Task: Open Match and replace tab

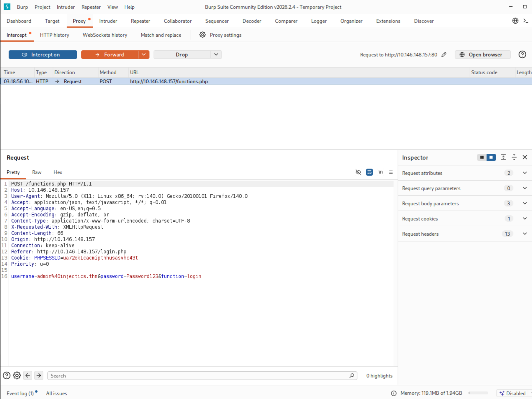Action: tap(161, 35)
